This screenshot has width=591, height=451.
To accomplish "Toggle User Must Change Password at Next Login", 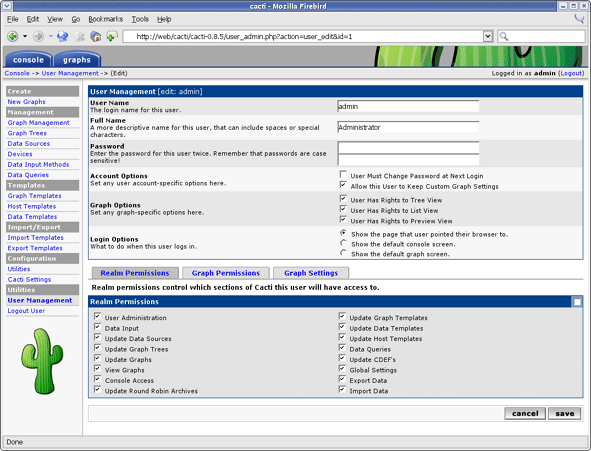I will pyautogui.click(x=343, y=174).
